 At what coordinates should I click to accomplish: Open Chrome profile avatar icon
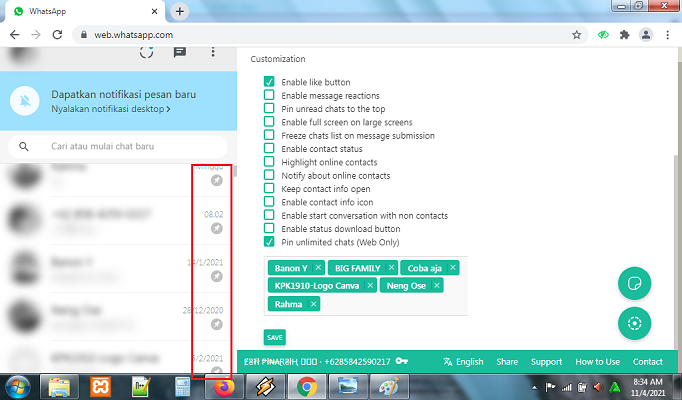(646, 35)
